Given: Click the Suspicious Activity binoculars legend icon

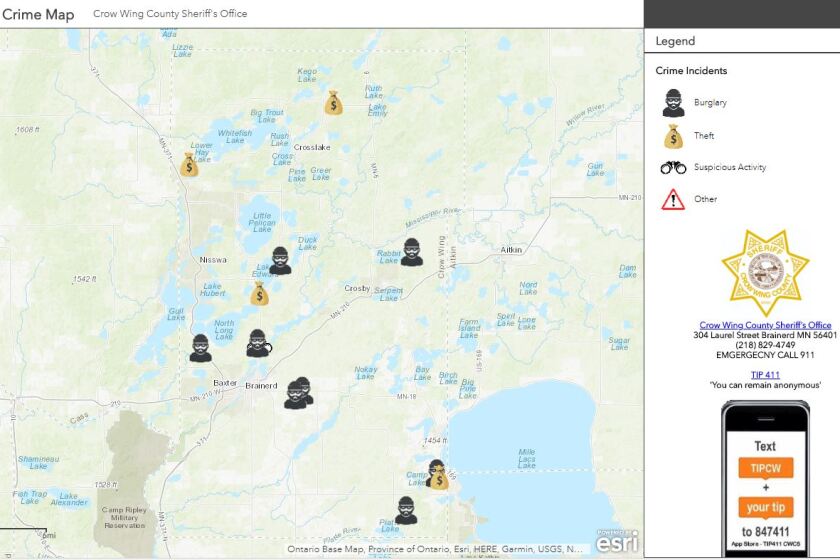Looking at the screenshot, I should (x=673, y=167).
